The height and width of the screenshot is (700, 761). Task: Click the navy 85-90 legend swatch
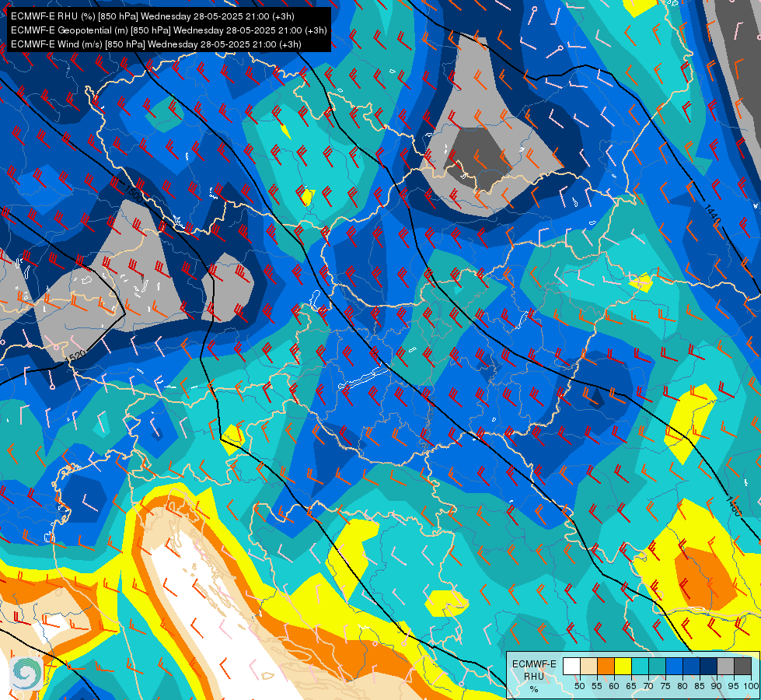tap(709, 666)
